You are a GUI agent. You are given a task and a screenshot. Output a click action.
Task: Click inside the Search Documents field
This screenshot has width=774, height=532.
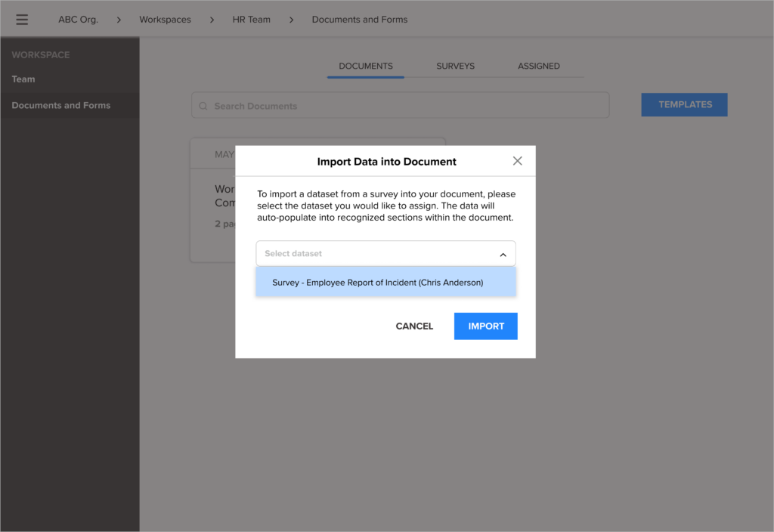click(x=340, y=105)
